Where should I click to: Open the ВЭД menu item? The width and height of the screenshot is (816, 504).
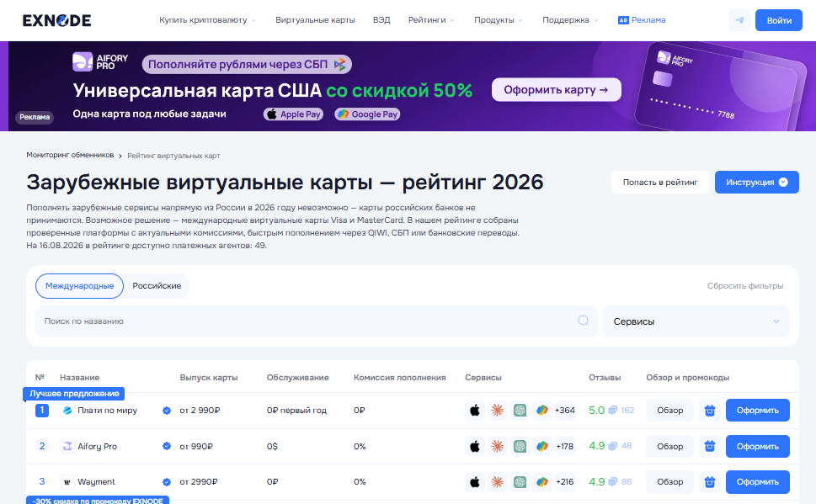click(381, 20)
